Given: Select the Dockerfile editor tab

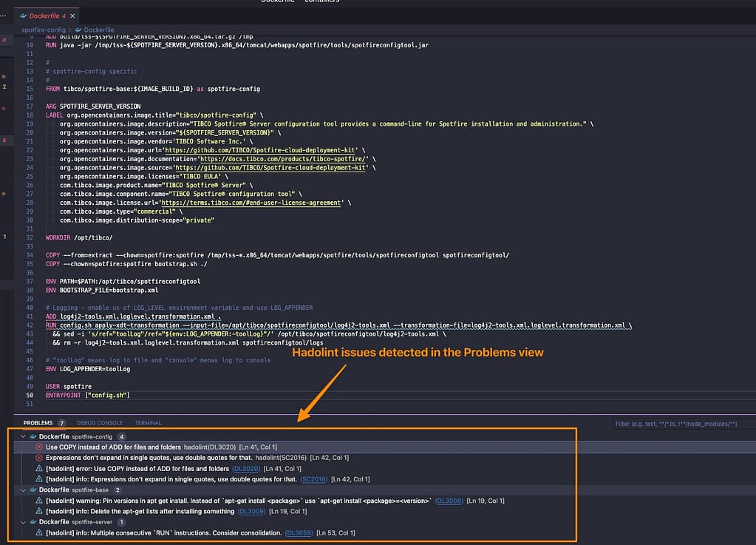Looking at the screenshot, I should click(x=44, y=16).
